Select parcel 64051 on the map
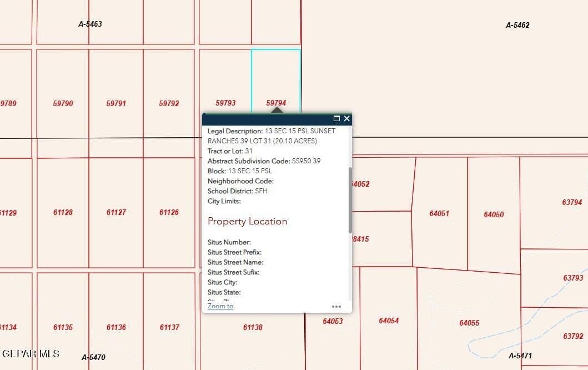 [x=439, y=213]
